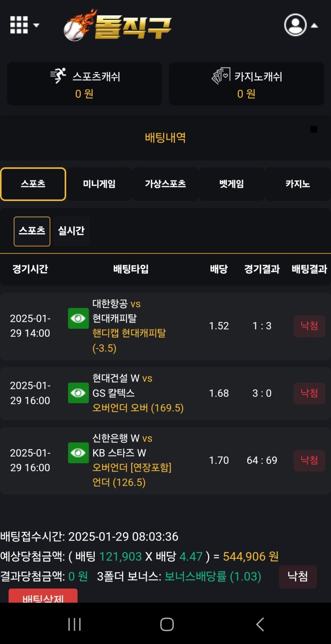This screenshot has width=331, height=644.
Task: Expand the dropdown arrow beside grid menu
Action: tap(36, 25)
